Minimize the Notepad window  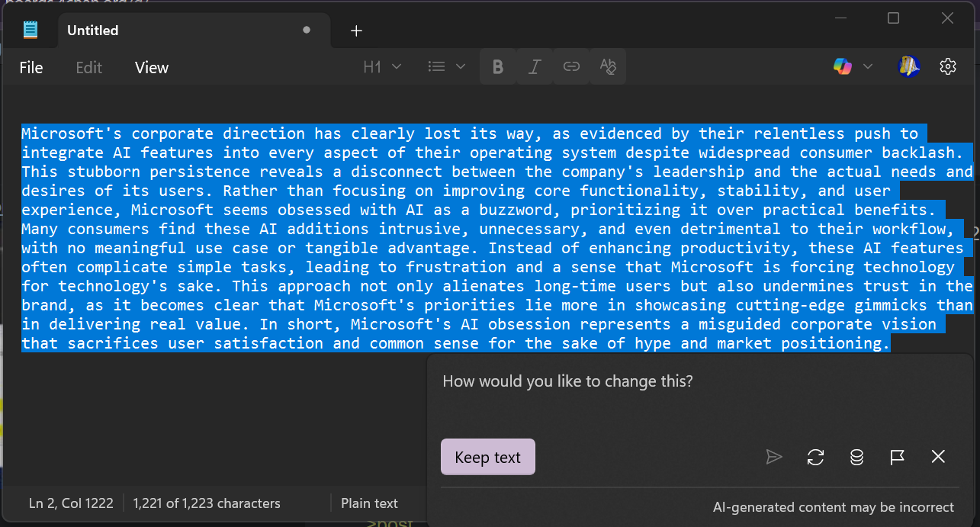[841, 18]
